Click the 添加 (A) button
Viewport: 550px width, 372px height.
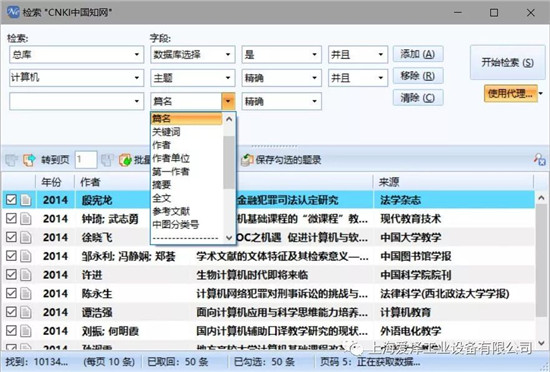click(418, 54)
